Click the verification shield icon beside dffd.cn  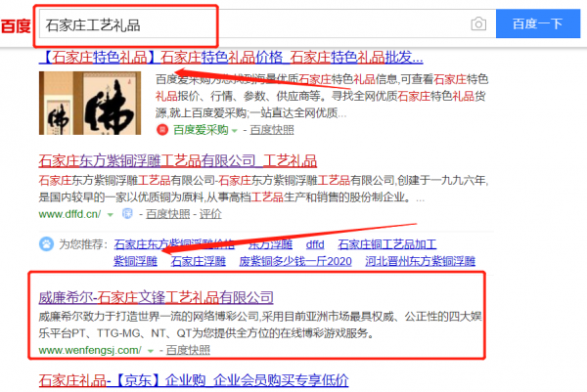point(127,214)
